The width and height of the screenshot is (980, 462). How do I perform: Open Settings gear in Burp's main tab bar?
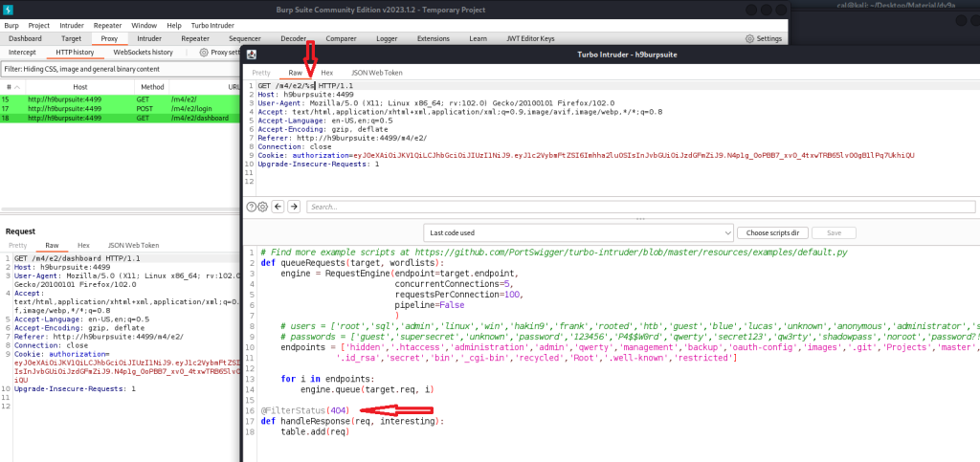pyautogui.click(x=749, y=38)
